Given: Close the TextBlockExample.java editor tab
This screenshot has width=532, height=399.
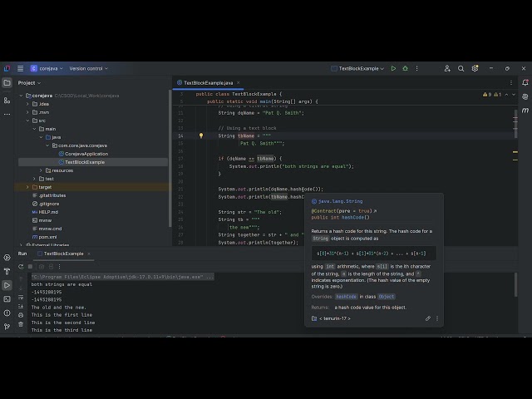Looking at the screenshot, I should (239, 83).
